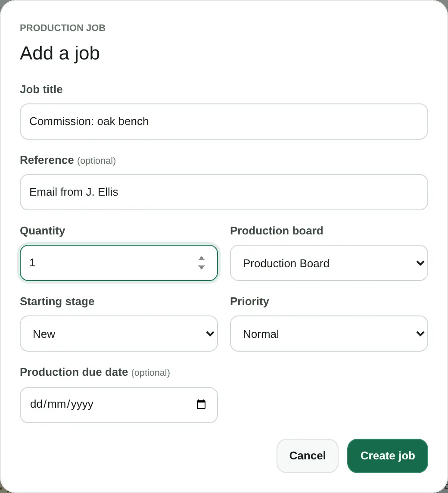The image size is (448, 493).
Task: Click the 'PRODUCTION JOB' caption text
Action: (62, 28)
